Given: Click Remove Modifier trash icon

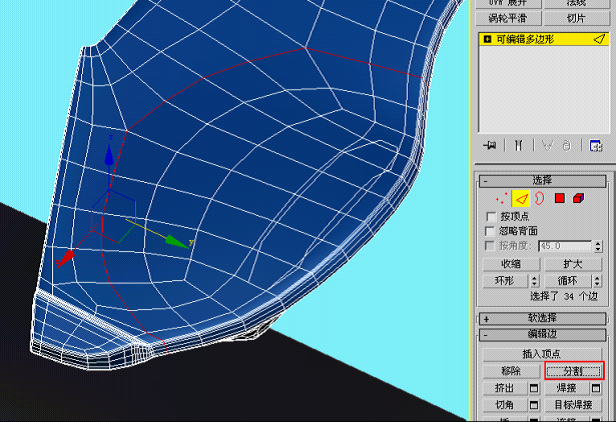Looking at the screenshot, I should click(x=566, y=146).
